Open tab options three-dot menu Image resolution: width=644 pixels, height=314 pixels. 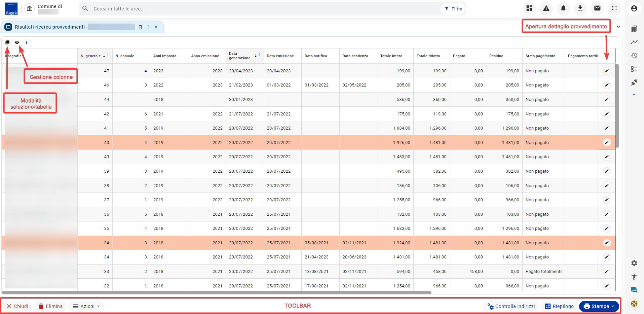[148, 27]
